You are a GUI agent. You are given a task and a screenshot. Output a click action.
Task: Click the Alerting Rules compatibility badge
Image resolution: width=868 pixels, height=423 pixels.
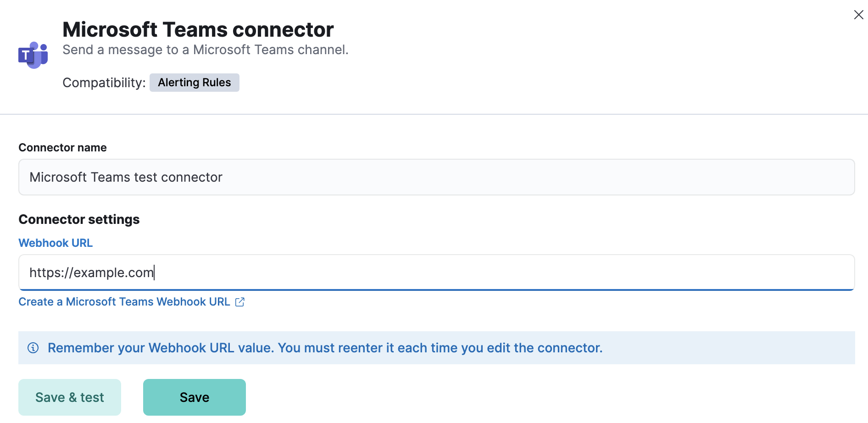pos(194,83)
